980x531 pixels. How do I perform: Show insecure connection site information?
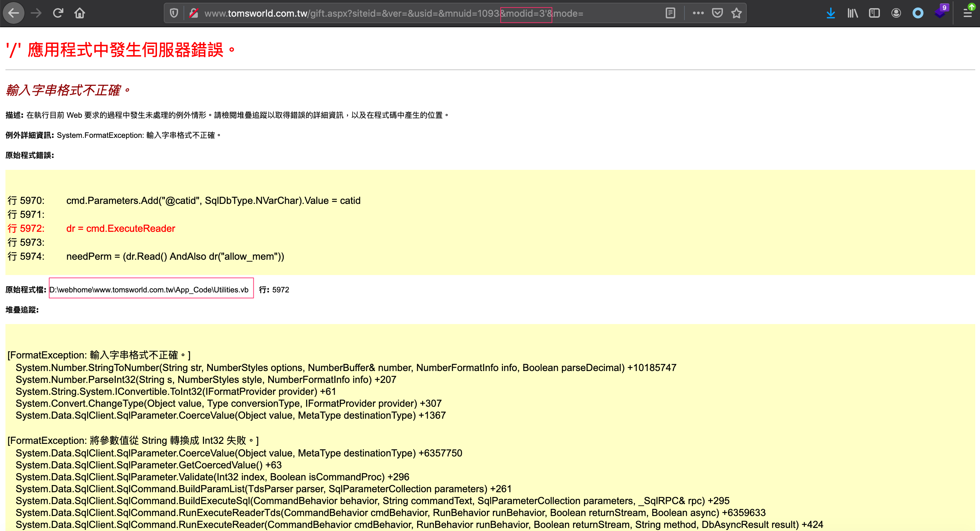click(194, 13)
